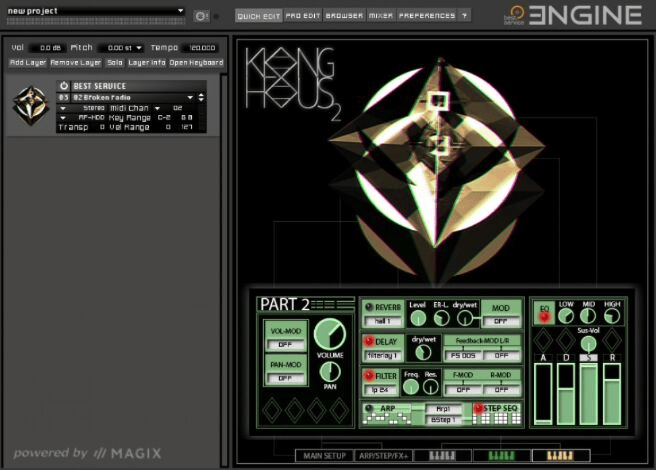Image resolution: width=656 pixels, height=470 pixels.
Task: Click the layer power icon beside Best Service
Action: (x=64, y=86)
